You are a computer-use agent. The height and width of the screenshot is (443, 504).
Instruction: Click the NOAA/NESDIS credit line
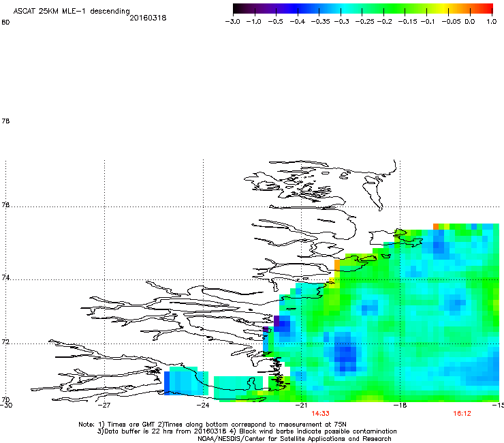click(294, 439)
